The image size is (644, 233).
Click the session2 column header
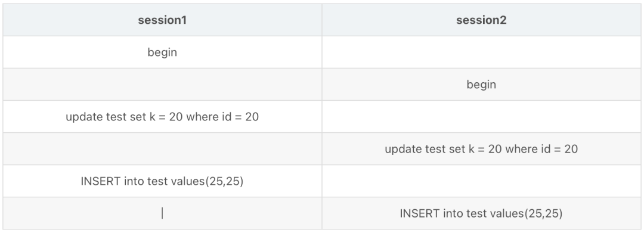481,20
